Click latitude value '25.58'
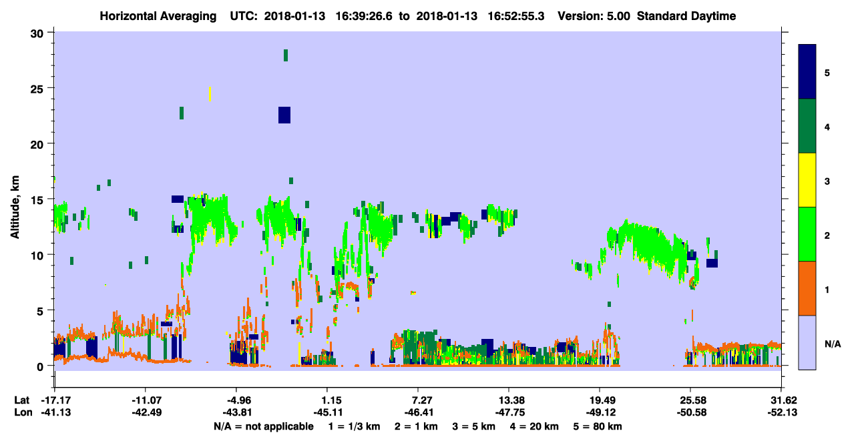The width and height of the screenshot is (868, 445). click(x=690, y=400)
